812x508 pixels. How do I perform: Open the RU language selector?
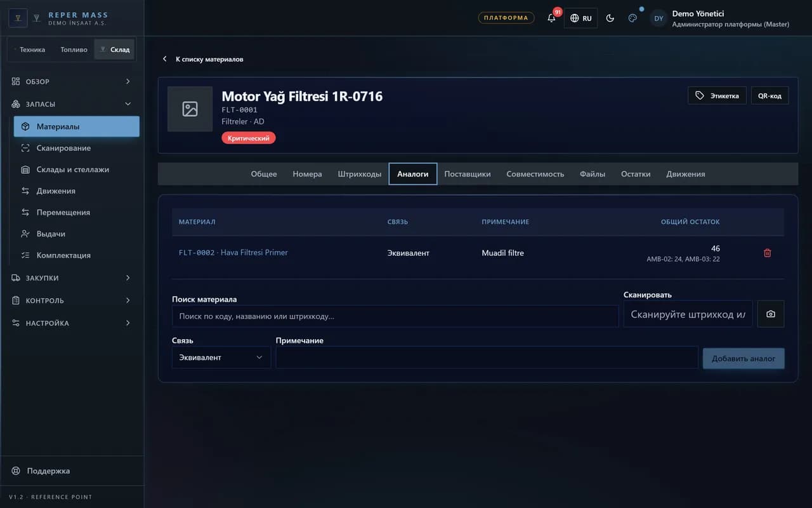click(x=580, y=18)
